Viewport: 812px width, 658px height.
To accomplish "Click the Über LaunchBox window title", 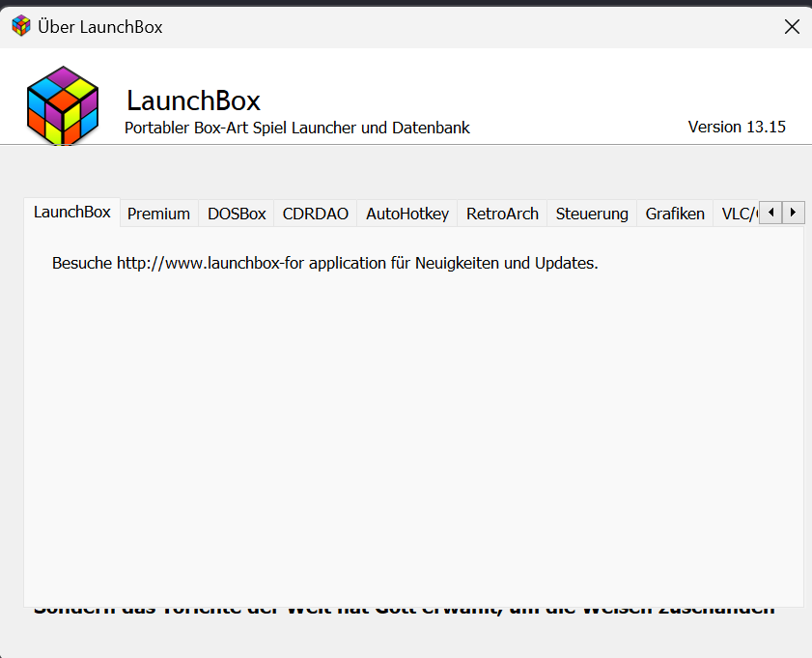I will (x=100, y=27).
